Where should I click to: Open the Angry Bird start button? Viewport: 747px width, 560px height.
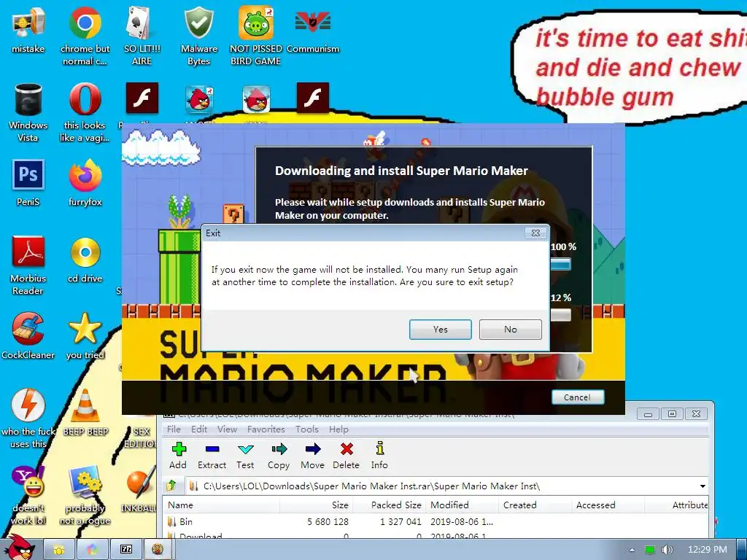tap(19, 548)
